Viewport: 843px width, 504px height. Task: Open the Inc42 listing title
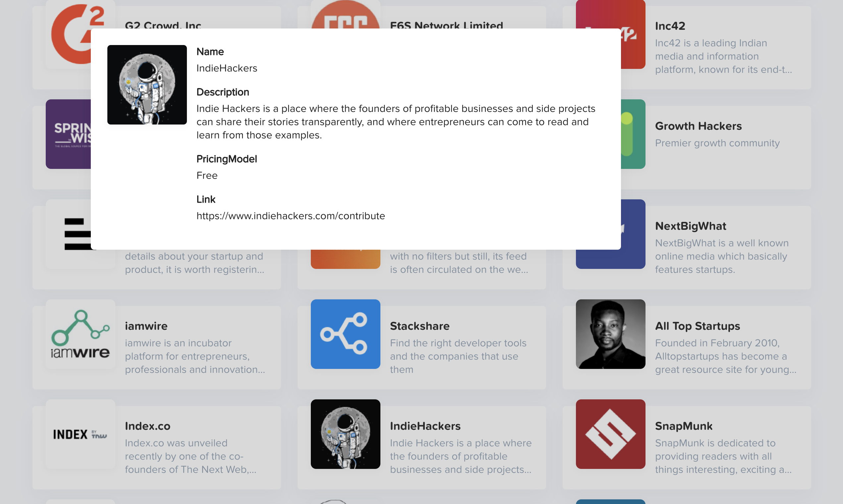670,26
